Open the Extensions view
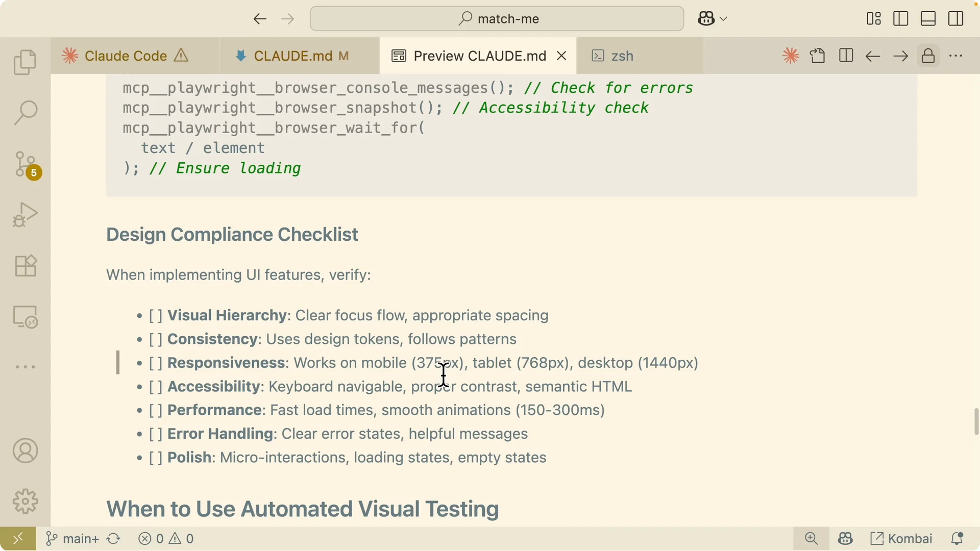The height and width of the screenshot is (551, 980). click(x=25, y=266)
